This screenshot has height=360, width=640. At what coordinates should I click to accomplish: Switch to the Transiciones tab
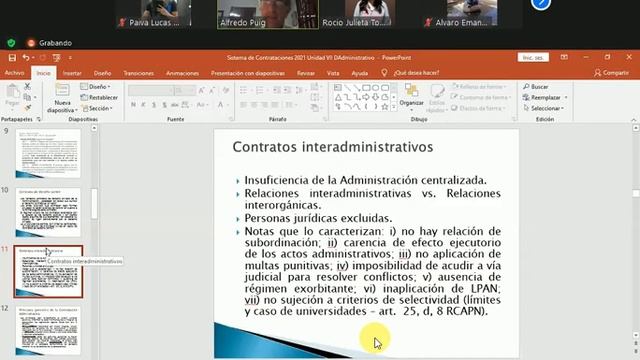tap(138, 73)
